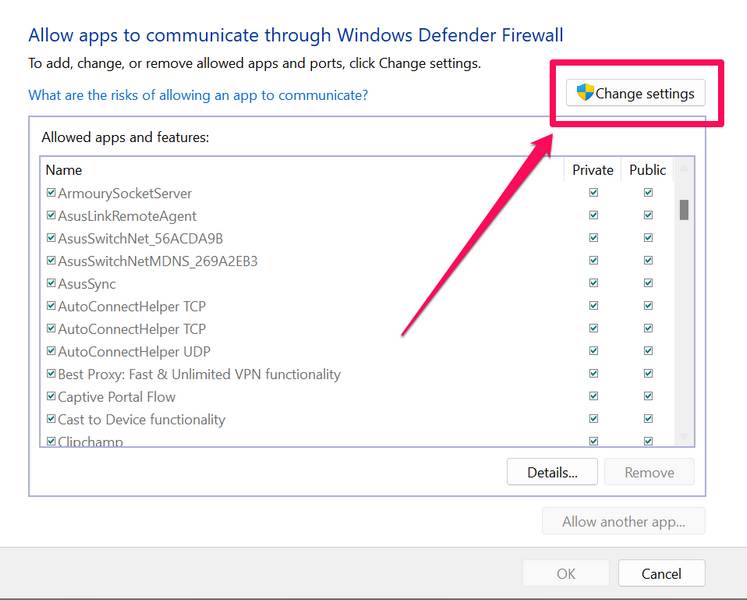The width and height of the screenshot is (747, 600).
Task: Toggle Private for Captive Portal Flow
Action: (594, 397)
